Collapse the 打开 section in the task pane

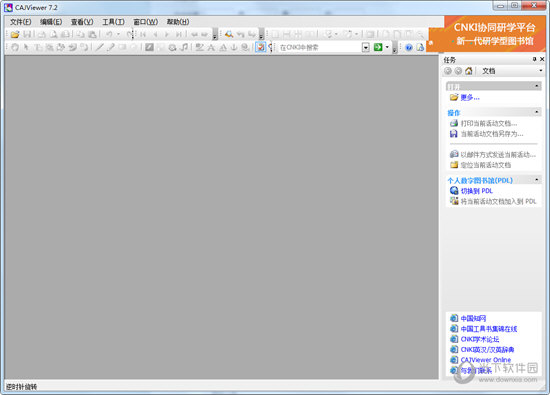(537, 86)
